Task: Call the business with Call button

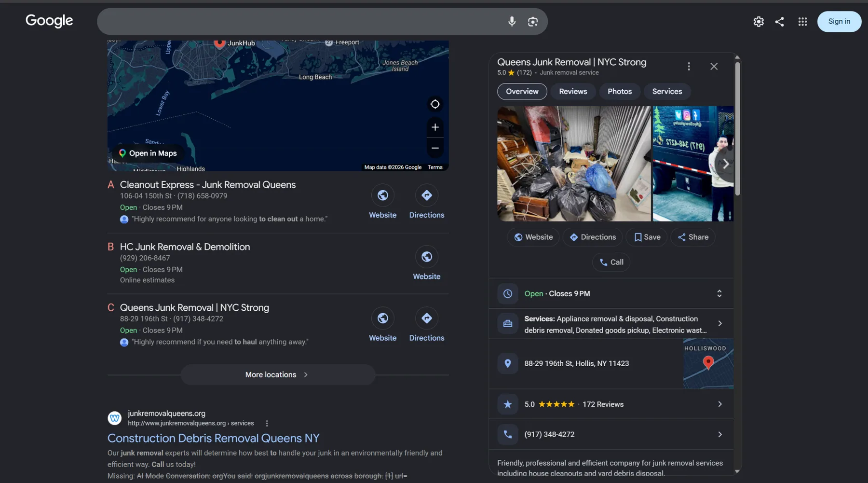Action: tap(611, 262)
